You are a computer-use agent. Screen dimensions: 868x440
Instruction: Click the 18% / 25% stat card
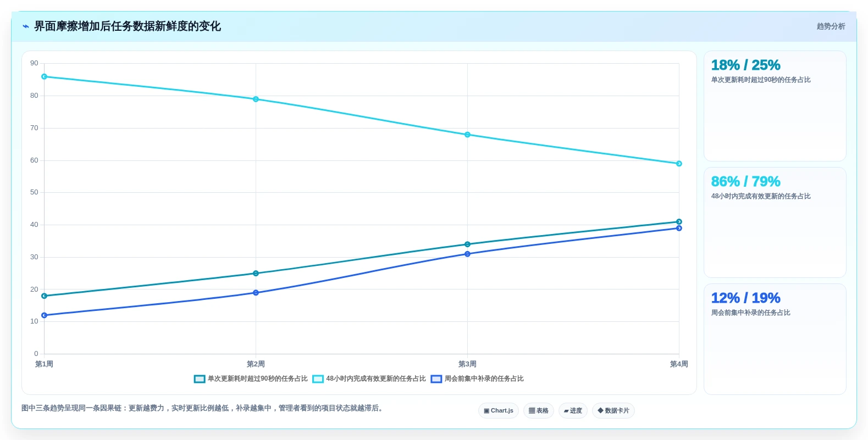click(x=775, y=106)
